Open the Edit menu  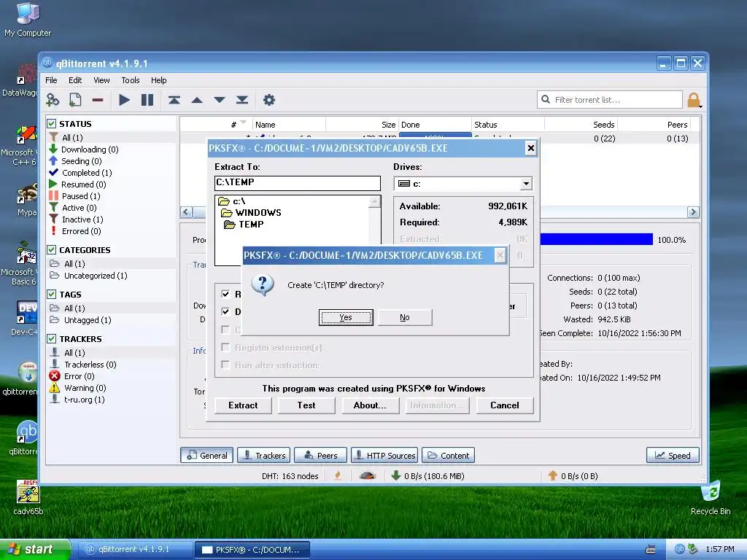[75, 80]
